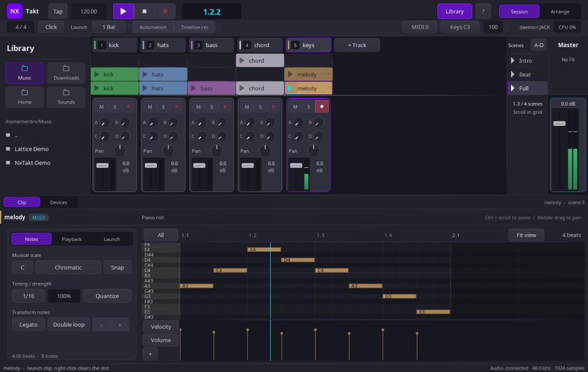Arm record on the bass track

click(x=225, y=107)
